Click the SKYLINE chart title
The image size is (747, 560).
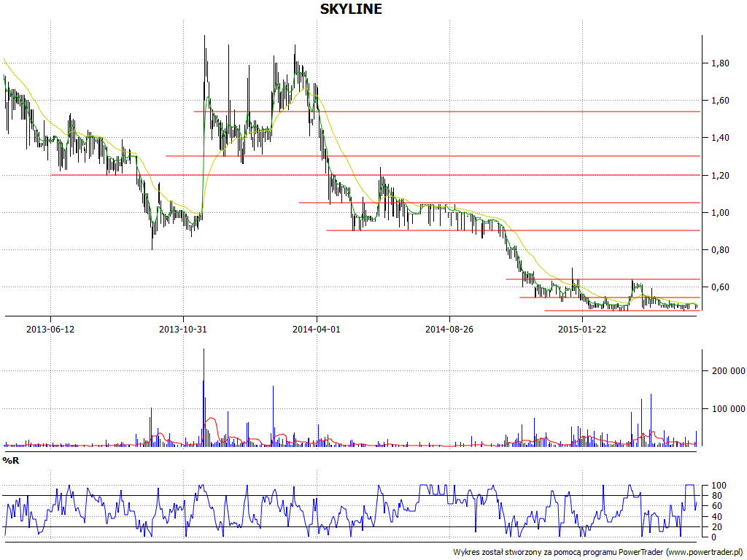click(351, 9)
